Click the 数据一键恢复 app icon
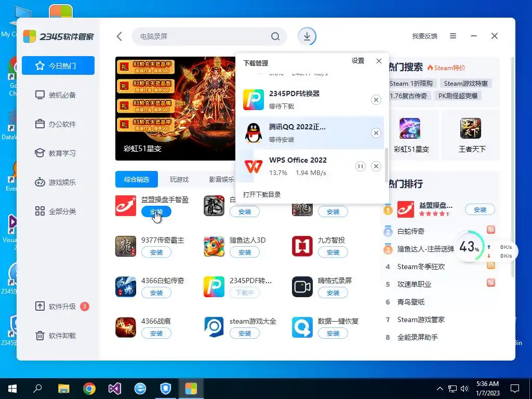The height and width of the screenshot is (399, 532). coord(302,327)
